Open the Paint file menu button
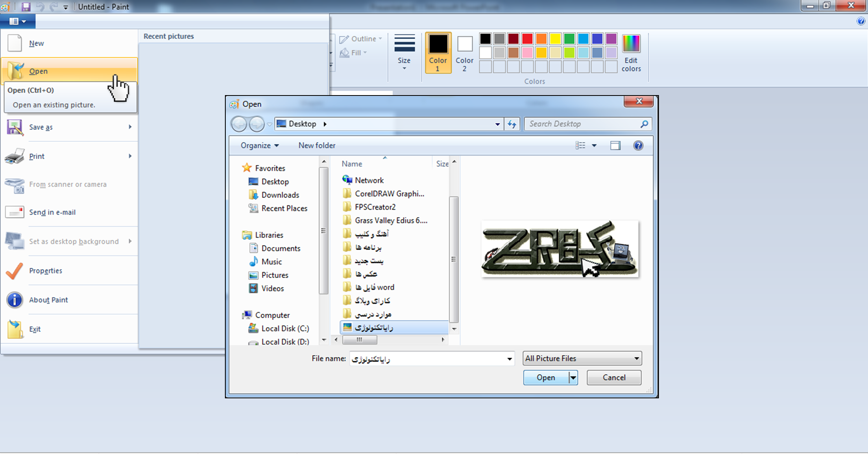The image size is (868, 454). [x=17, y=21]
